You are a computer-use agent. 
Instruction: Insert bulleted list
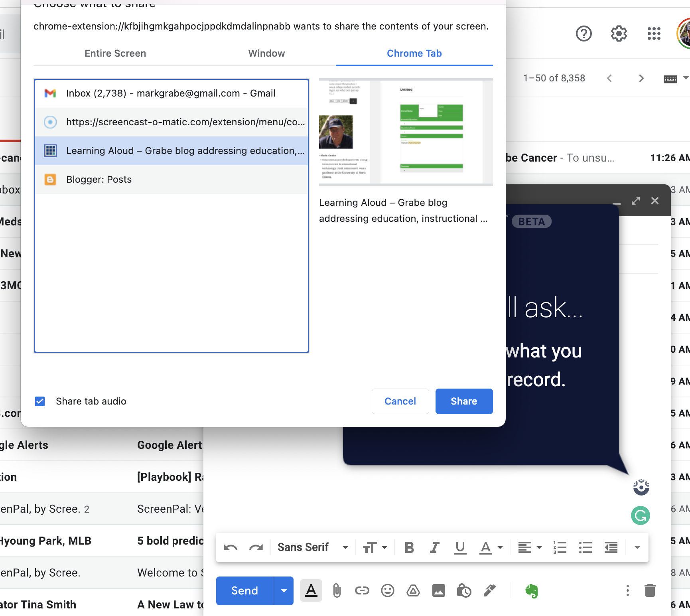pos(586,547)
